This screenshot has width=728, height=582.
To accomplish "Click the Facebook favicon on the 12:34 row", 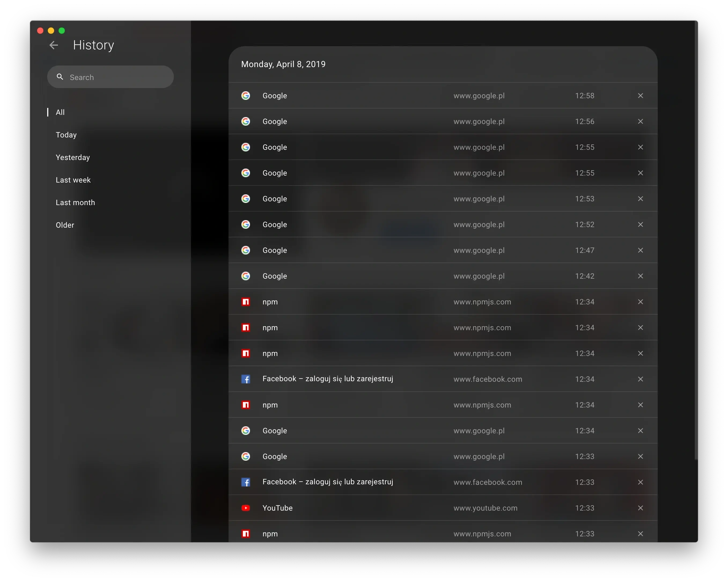I will [x=246, y=379].
